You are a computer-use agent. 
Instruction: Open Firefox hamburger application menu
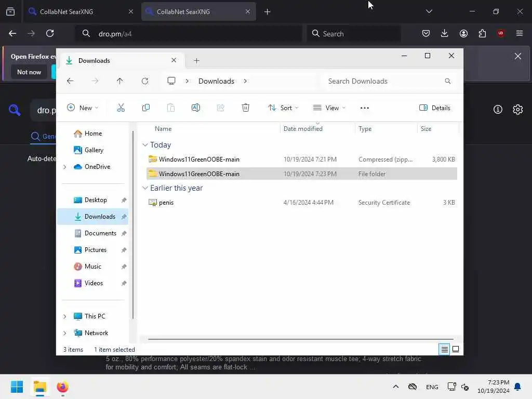click(520, 33)
